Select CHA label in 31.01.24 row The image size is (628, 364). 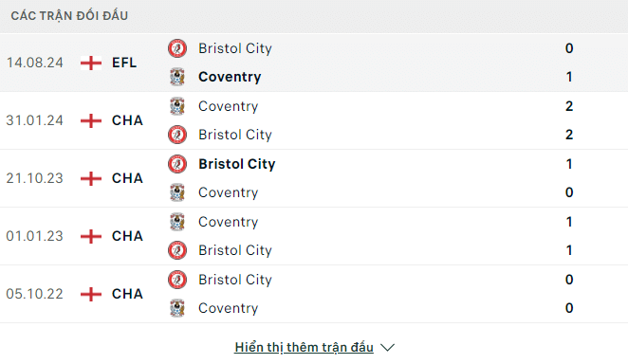coord(127,120)
